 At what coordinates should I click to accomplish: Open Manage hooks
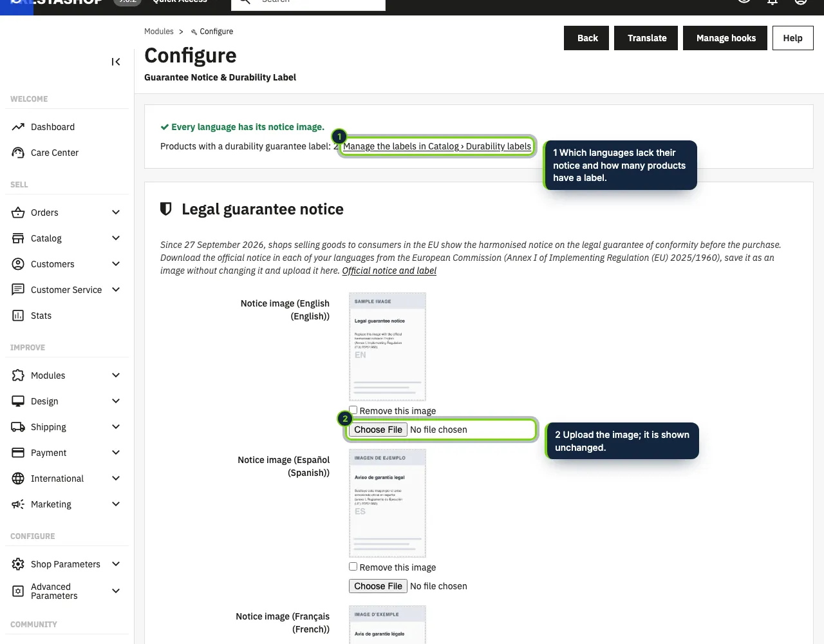point(726,38)
